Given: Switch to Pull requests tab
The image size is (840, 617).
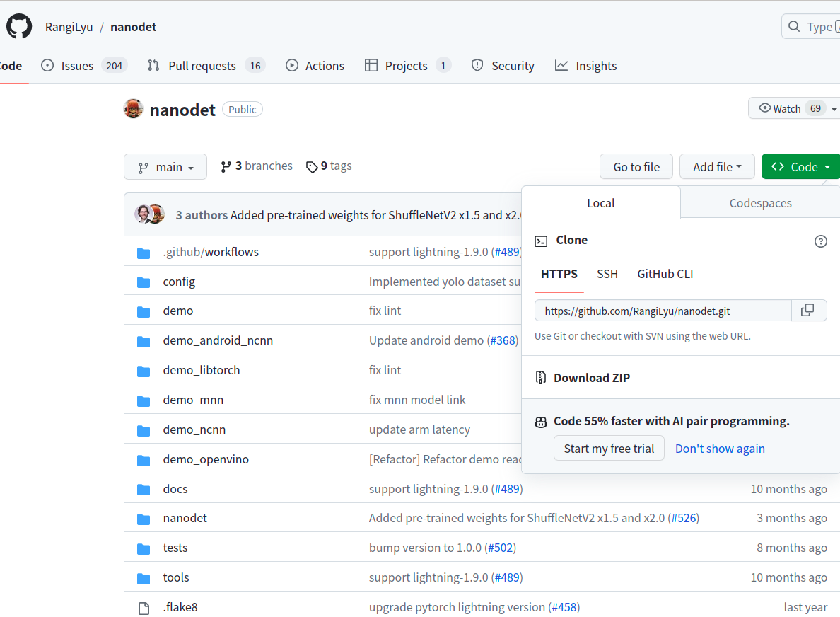Looking at the screenshot, I should 206,66.
